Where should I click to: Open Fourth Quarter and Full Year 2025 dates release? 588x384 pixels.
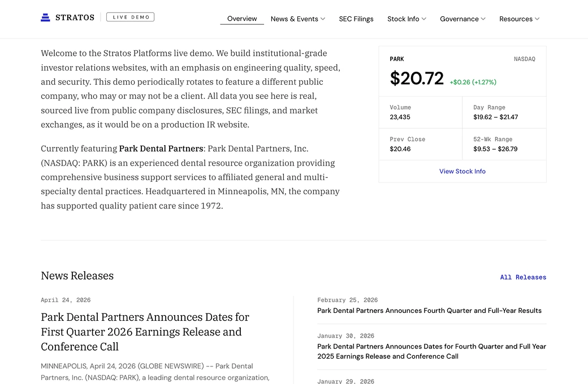click(x=431, y=351)
